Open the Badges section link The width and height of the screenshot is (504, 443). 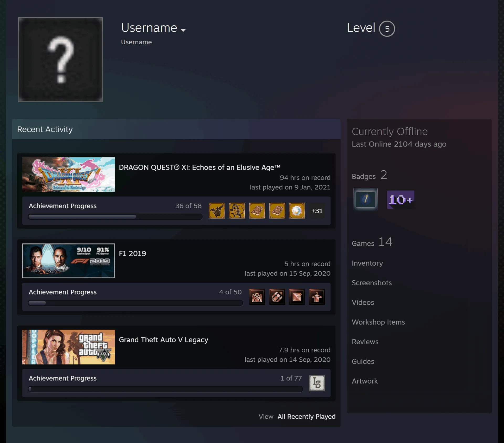(x=369, y=175)
